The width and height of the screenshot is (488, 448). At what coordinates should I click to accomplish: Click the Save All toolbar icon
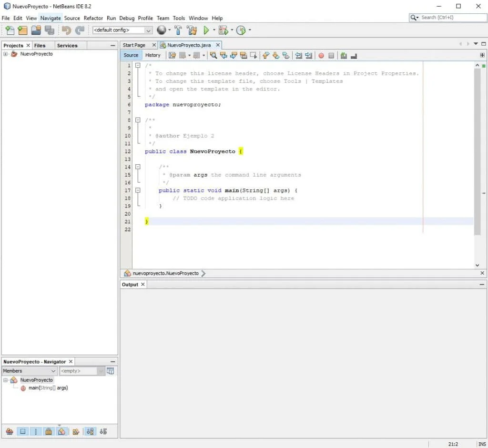click(49, 30)
